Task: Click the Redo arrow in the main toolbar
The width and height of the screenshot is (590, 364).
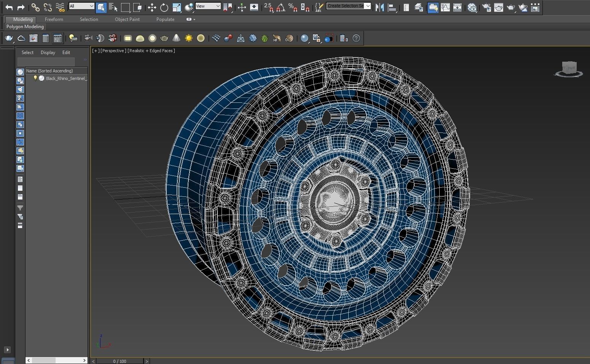Action: [21, 7]
